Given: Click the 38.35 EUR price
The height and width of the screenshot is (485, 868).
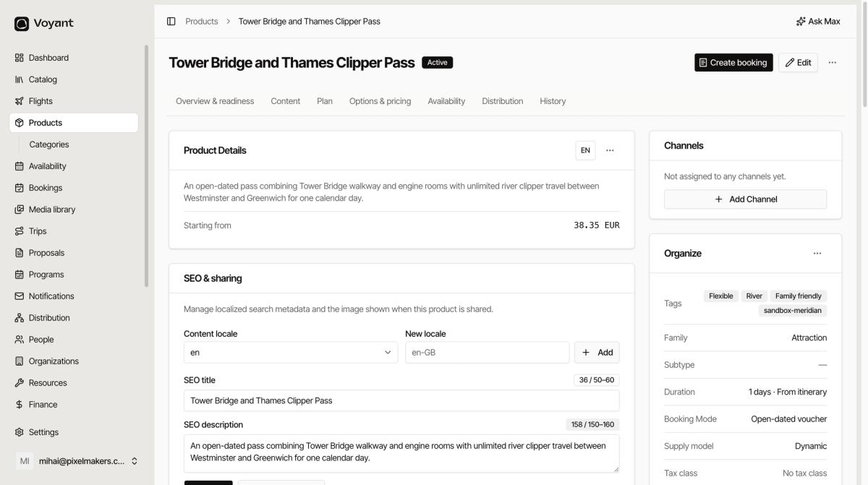Looking at the screenshot, I should click(597, 226).
